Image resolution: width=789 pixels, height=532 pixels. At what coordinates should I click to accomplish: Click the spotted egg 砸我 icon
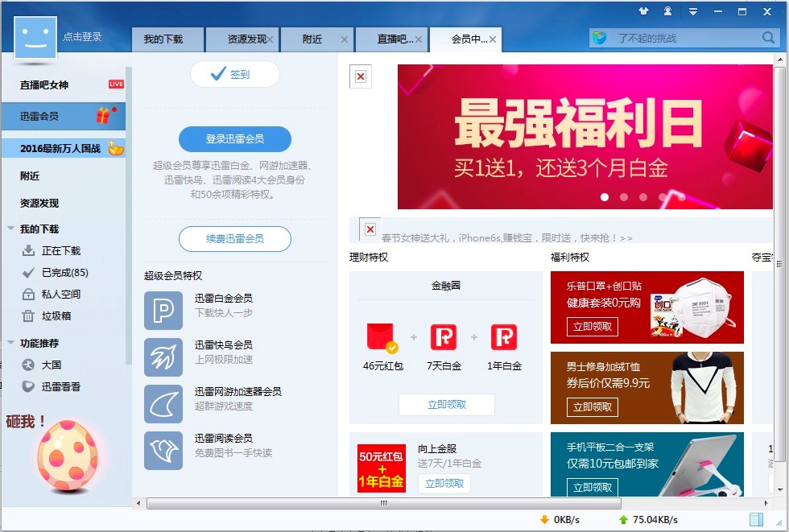[68, 456]
